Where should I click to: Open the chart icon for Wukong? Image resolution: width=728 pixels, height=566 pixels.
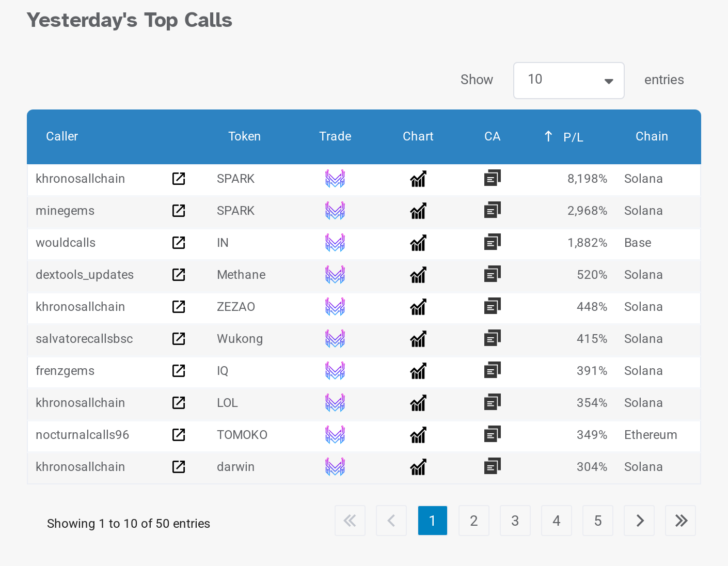click(418, 339)
